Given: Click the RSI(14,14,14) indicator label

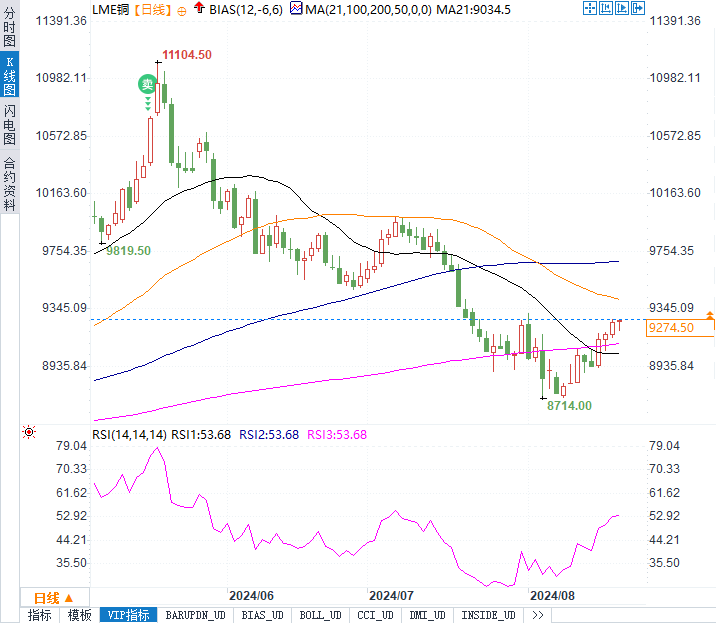Looking at the screenshot, I should click(129, 434).
